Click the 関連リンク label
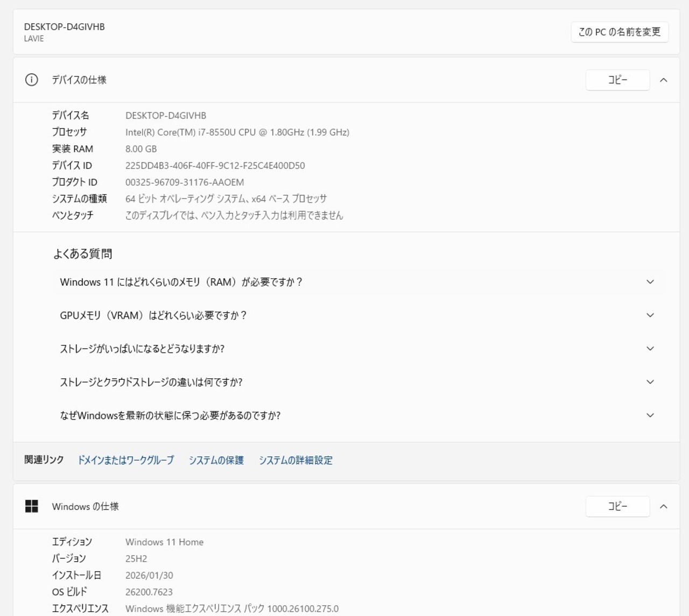The image size is (689, 616). click(x=44, y=460)
